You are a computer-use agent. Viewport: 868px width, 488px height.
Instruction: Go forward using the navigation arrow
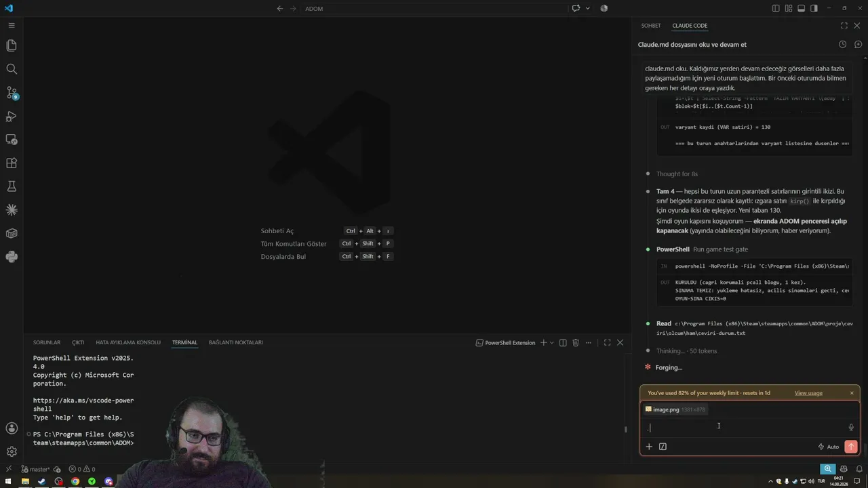[x=294, y=9]
